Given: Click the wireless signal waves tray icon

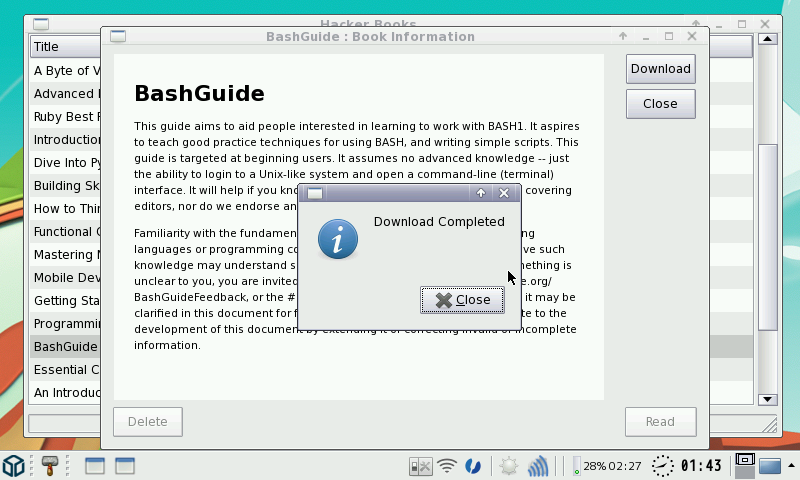Looking at the screenshot, I should (537, 466).
